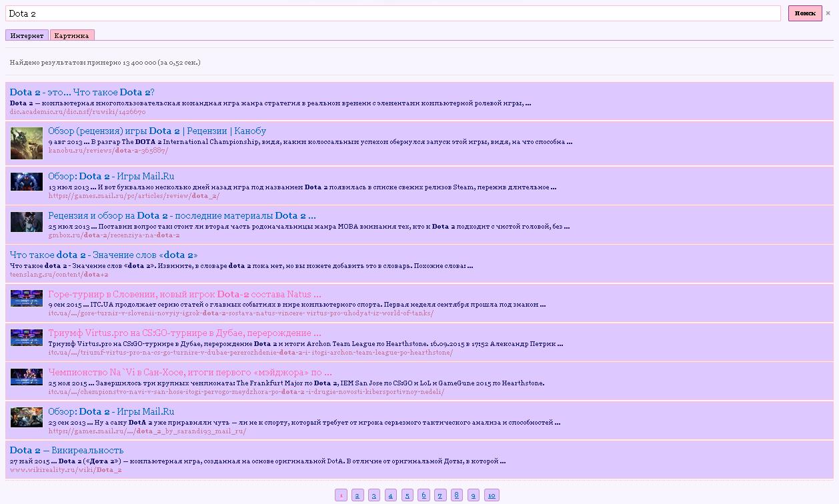Click thumbnail beside first Игры Mail.Ru review

(x=27, y=181)
